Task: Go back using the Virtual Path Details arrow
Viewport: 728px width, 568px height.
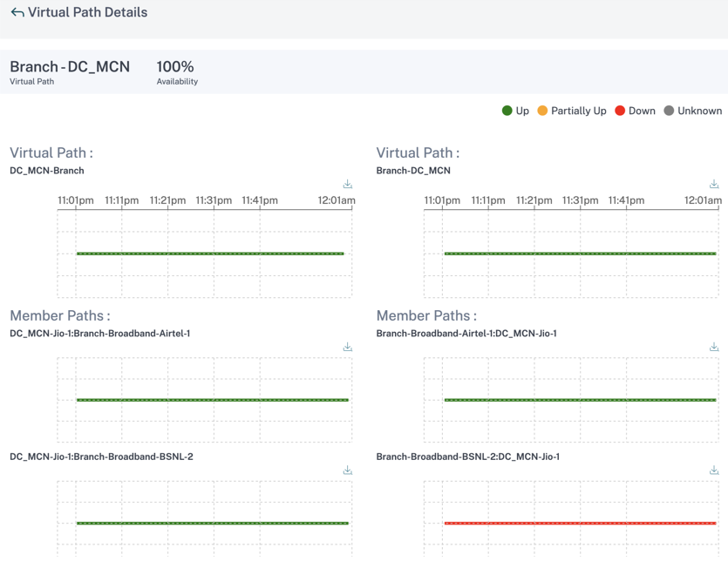Action: 17,12
